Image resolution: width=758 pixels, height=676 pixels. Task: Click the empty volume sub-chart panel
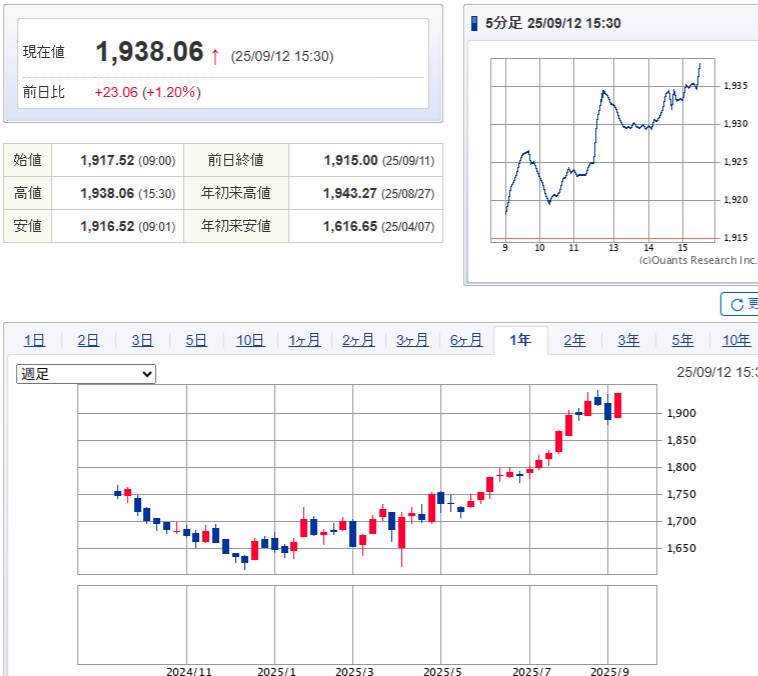367,625
